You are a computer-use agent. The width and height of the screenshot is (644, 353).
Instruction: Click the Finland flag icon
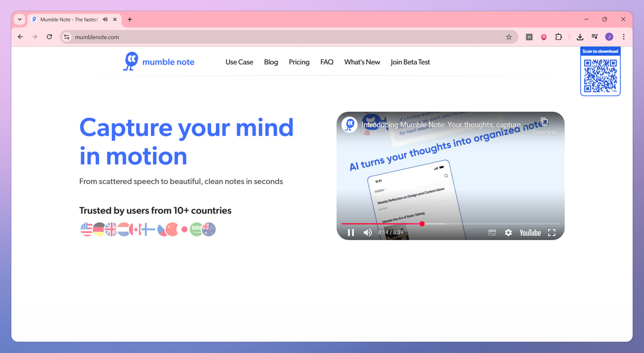(148, 230)
